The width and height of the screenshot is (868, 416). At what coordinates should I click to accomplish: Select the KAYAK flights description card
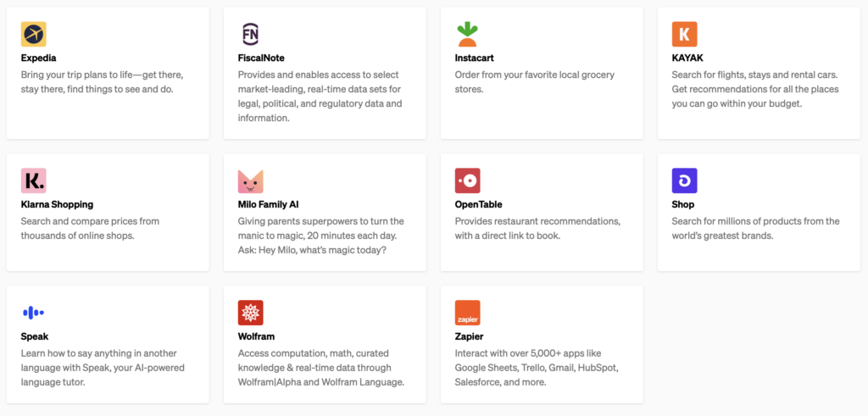click(x=736, y=89)
